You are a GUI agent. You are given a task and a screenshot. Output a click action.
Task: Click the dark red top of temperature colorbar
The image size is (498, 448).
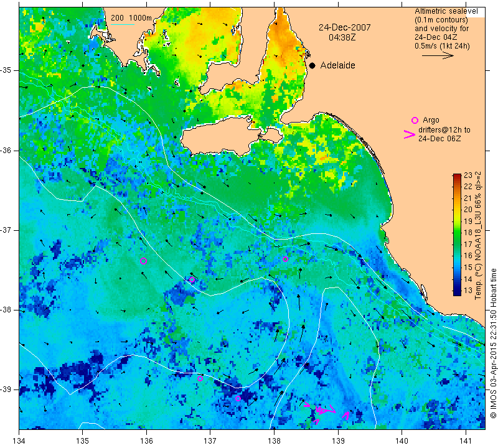coord(457,175)
